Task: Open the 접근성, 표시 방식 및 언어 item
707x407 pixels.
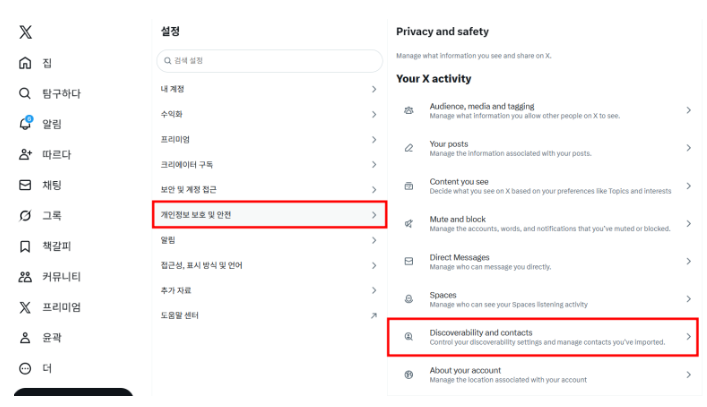Action: (x=269, y=265)
